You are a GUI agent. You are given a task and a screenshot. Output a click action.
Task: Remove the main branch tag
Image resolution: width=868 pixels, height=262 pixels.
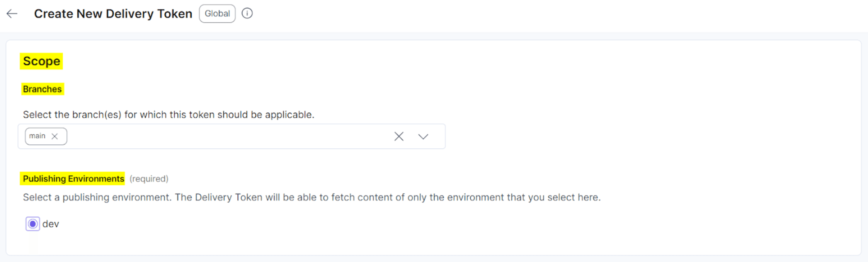(55, 136)
